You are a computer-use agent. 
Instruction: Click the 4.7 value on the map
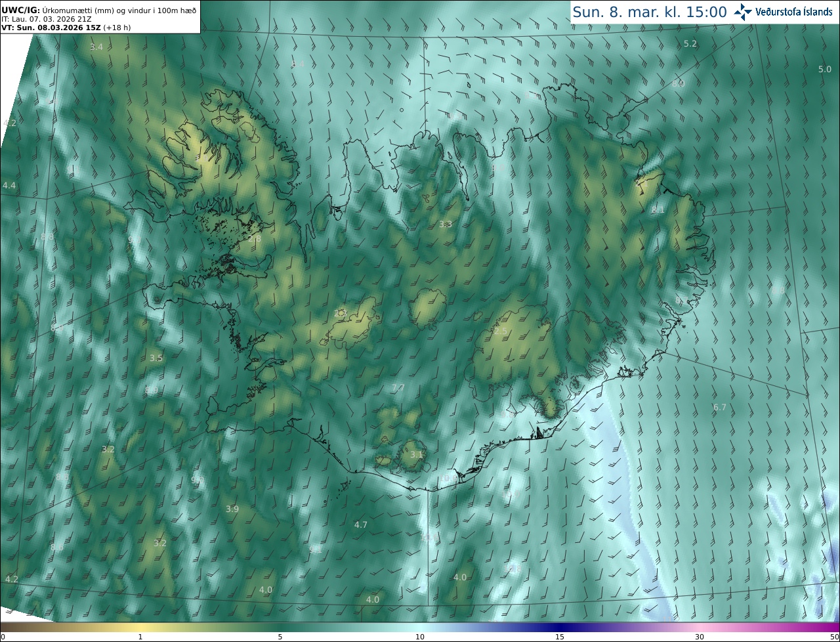click(361, 525)
